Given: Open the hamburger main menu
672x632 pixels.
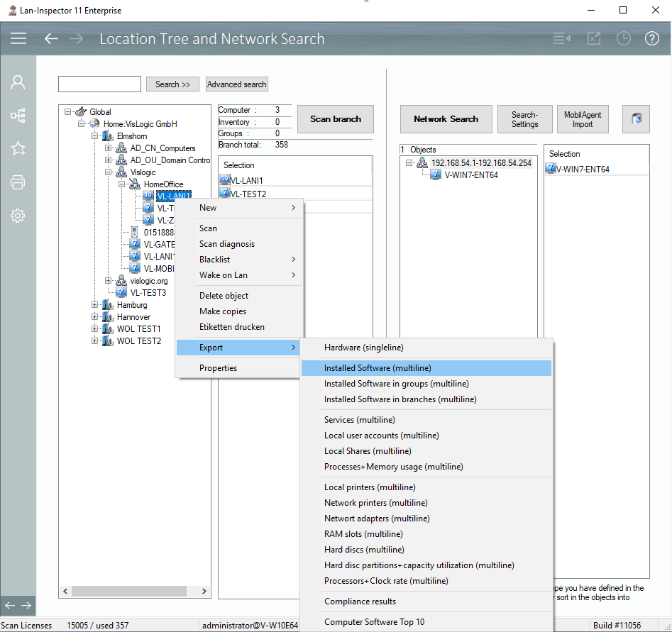Looking at the screenshot, I should click(x=18, y=38).
